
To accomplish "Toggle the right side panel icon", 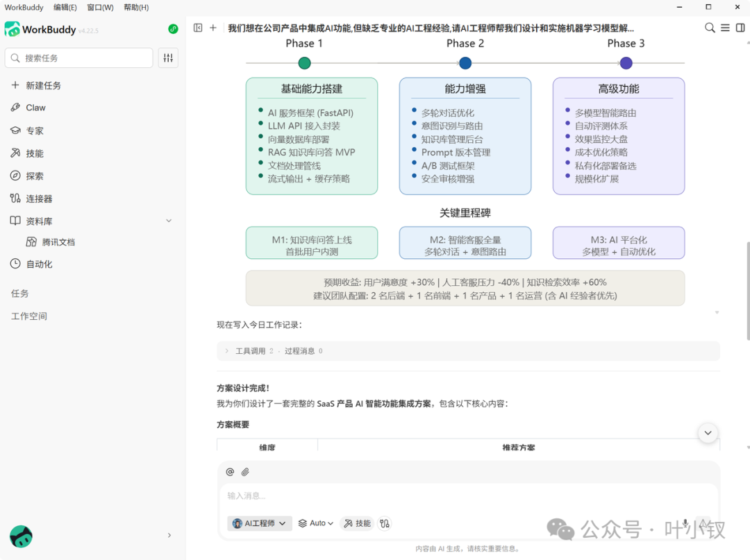I will 740,28.
